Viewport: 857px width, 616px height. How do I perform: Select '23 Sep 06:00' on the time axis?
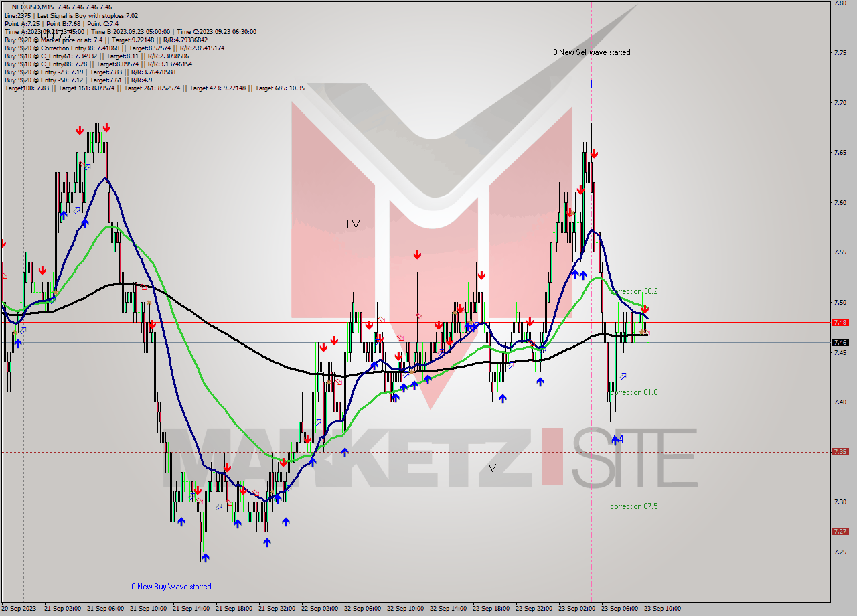(x=619, y=609)
